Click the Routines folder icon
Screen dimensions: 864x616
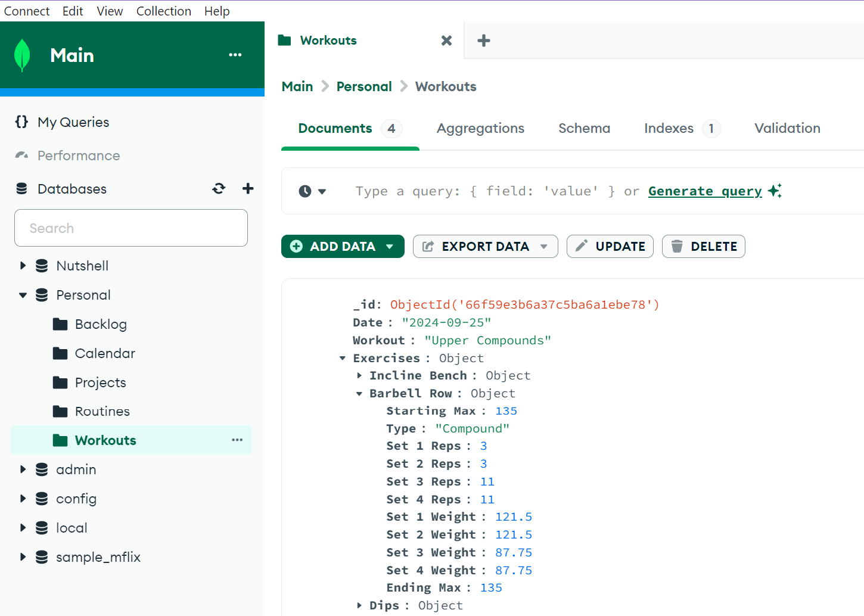60,411
